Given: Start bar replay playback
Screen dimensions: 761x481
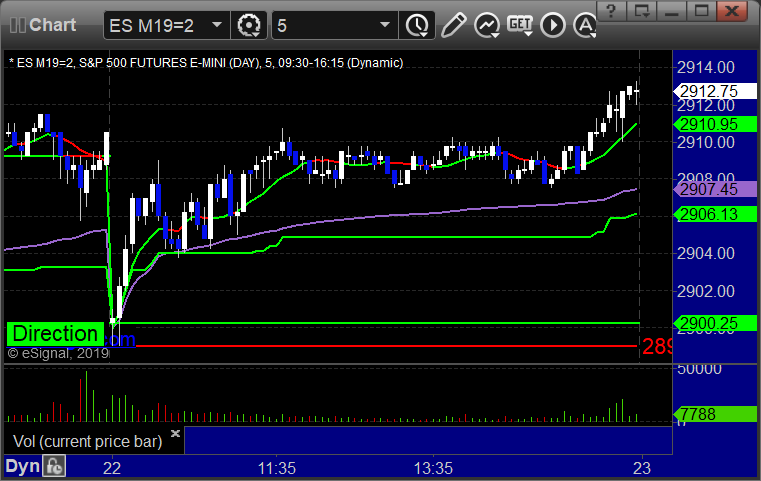Looking at the screenshot, I should (553, 25).
